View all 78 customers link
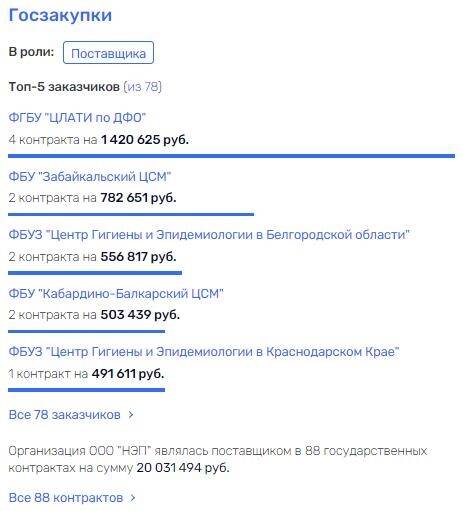Screen dimensions: 463x511 coord(64,415)
